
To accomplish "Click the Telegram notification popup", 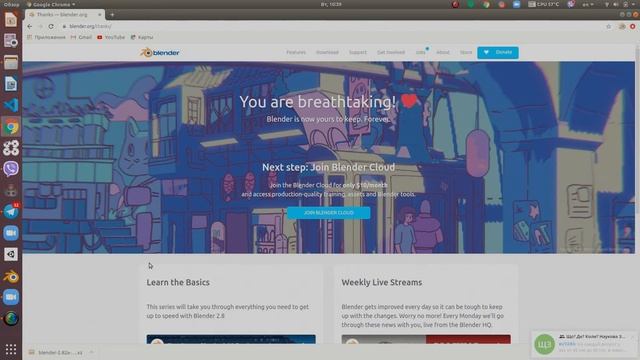I will click(585, 344).
